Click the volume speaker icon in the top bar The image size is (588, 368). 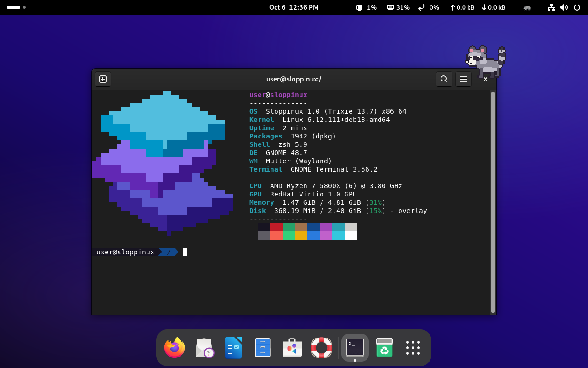coord(564,7)
